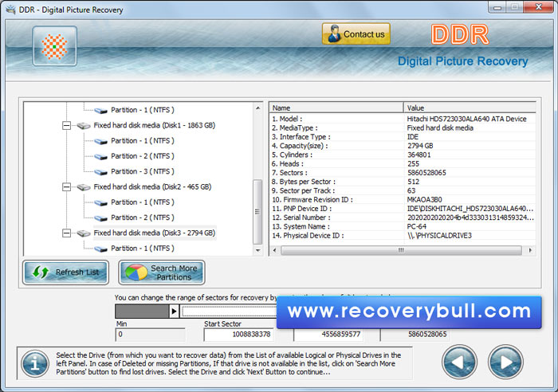
Task: Click the sector range slider handle
Action: point(174,312)
